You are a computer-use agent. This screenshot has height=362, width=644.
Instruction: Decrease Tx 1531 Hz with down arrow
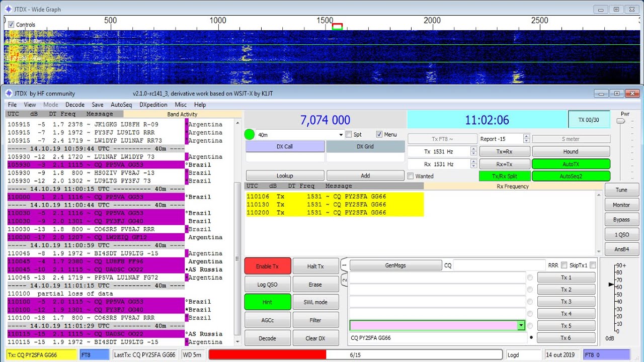pos(473,153)
